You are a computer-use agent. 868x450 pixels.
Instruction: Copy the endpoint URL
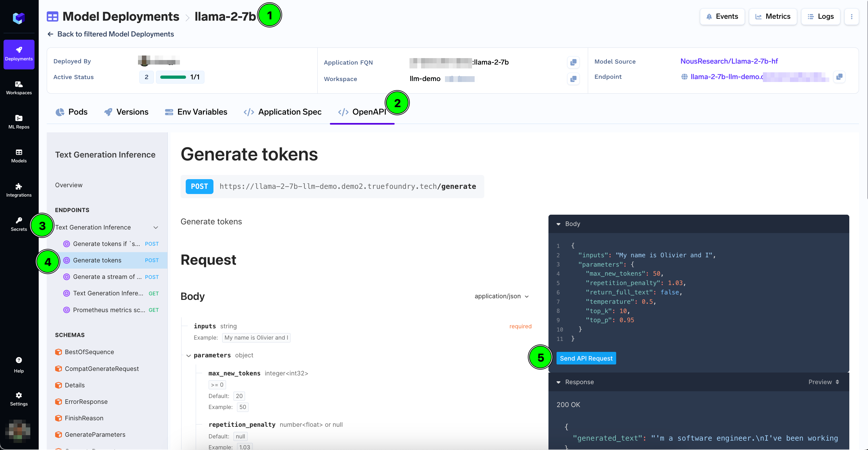[x=839, y=77]
